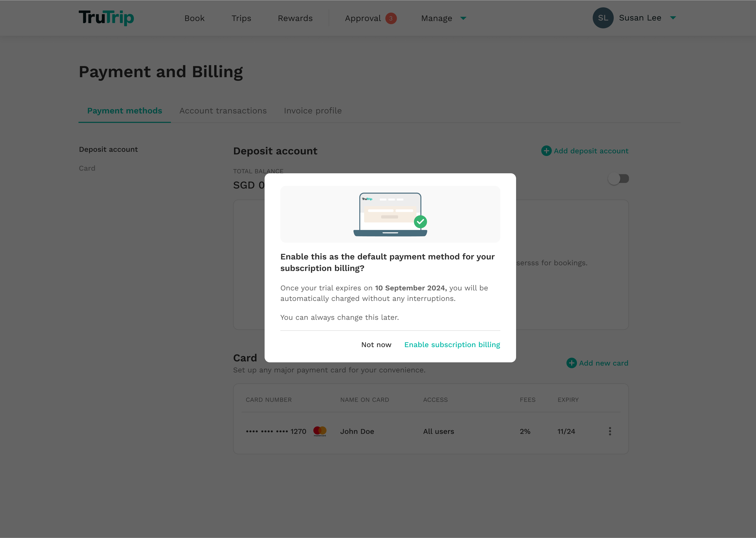Click the Add deposit account link
The height and width of the screenshot is (538, 756).
(591, 151)
